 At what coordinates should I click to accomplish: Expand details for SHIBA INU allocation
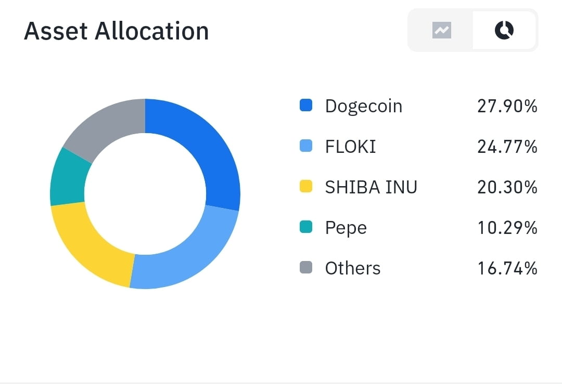371,187
